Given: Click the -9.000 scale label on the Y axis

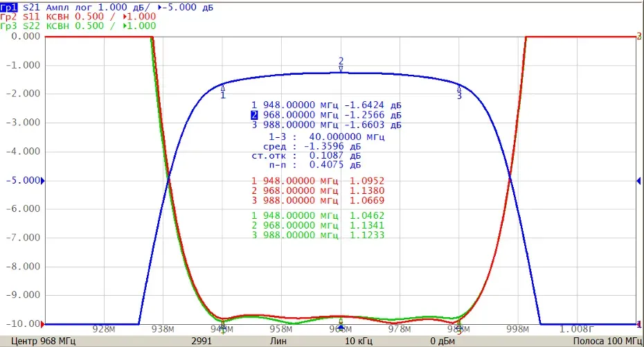Looking at the screenshot, I should [23, 295].
